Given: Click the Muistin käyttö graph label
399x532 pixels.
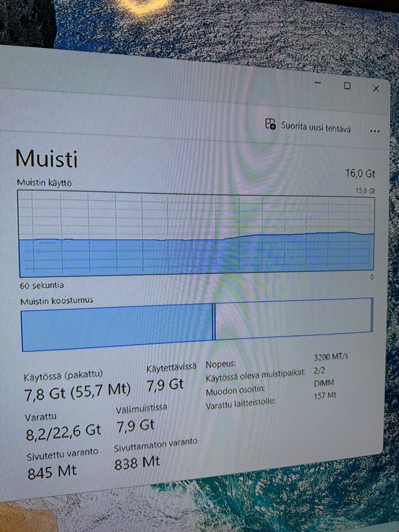Looking at the screenshot, I should click(x=44, y=182).
